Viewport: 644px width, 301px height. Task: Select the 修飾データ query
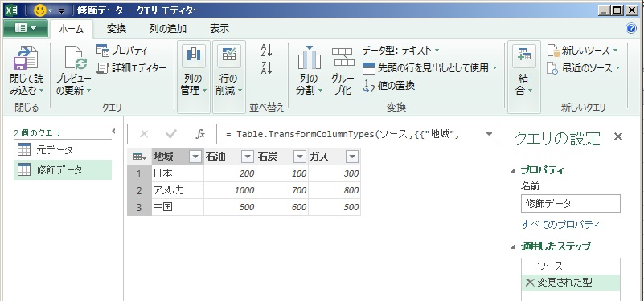63,170
